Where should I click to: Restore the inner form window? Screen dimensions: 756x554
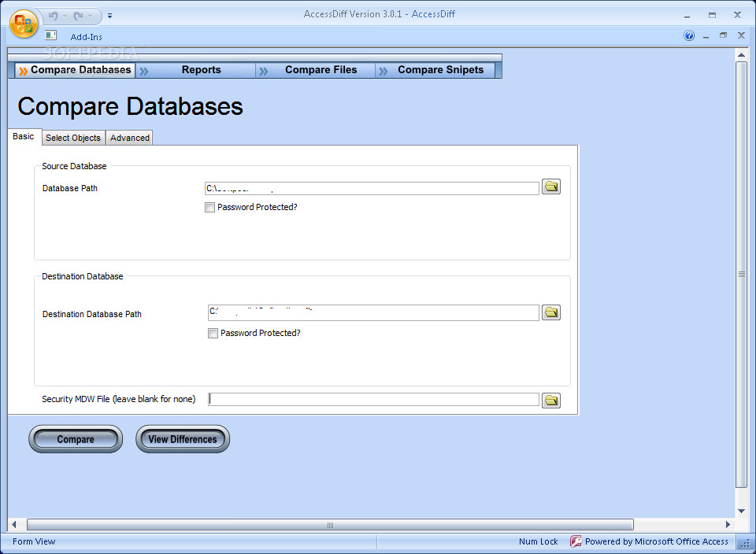pos(723,35)
